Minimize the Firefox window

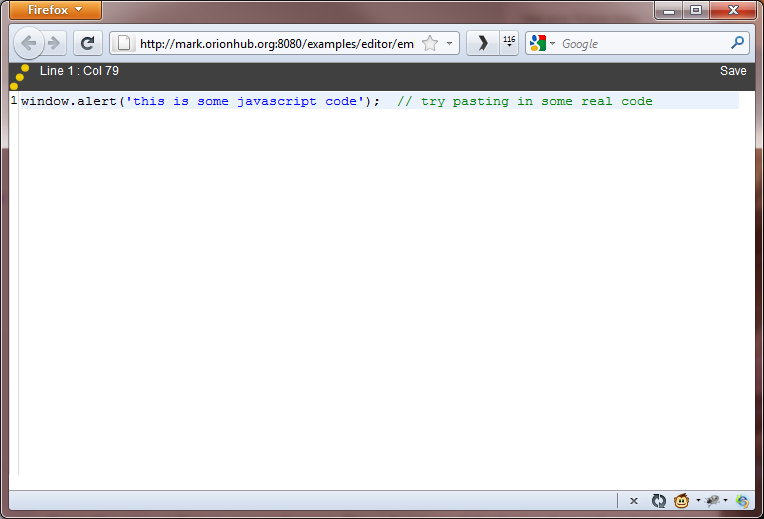click(x=669, y=10)
